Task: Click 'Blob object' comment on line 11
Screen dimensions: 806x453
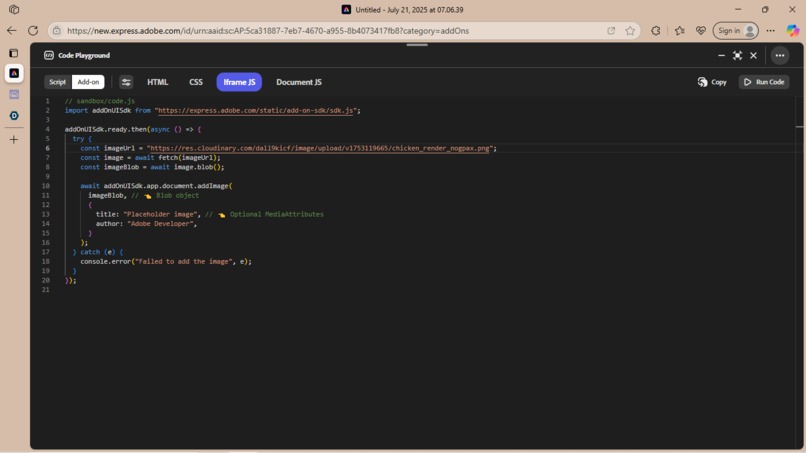Action: [177, 195]
